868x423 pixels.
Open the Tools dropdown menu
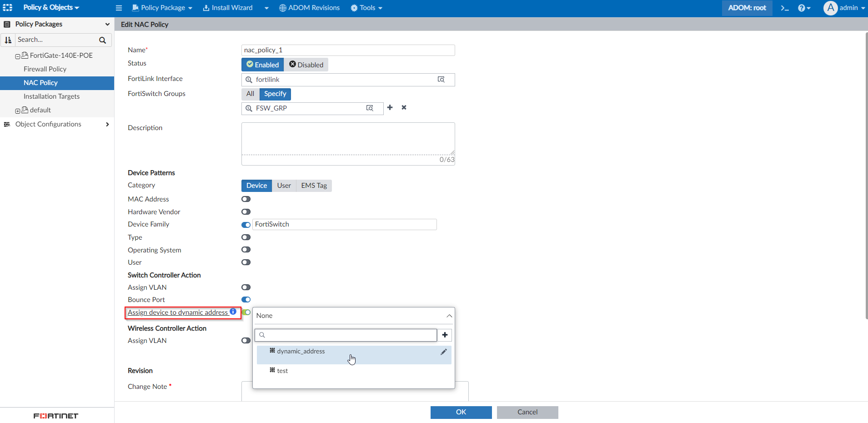[366, 8]
